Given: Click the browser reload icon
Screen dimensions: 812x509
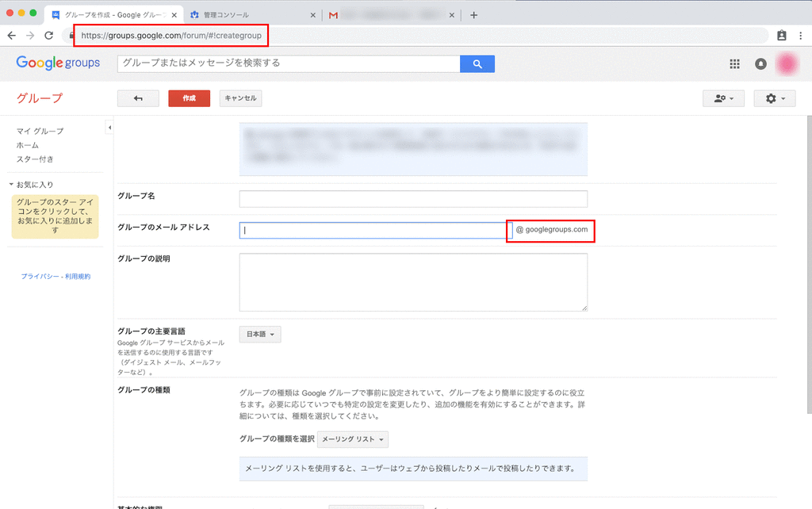Looking at the screenshot, I should (49, 35).
